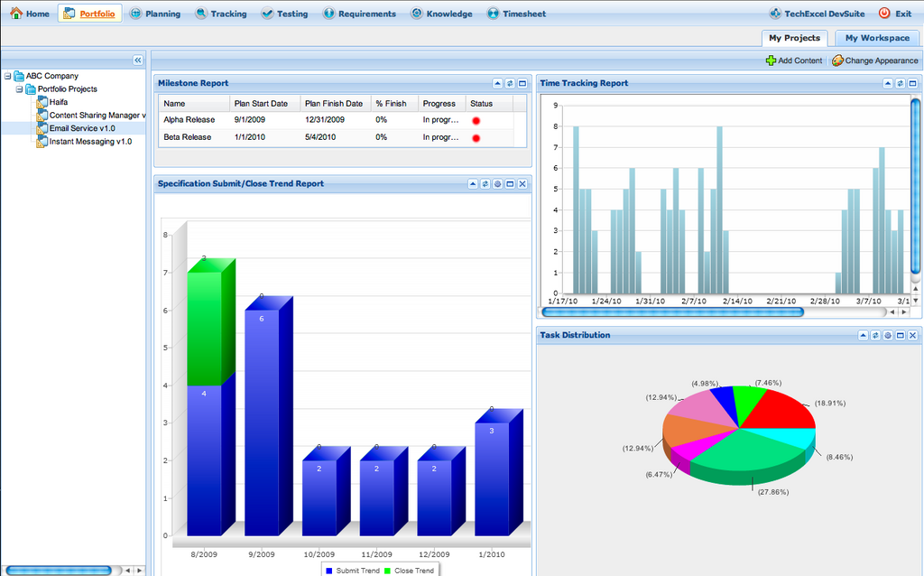Sort by Plan Start Date column header

tap(264, 104)
